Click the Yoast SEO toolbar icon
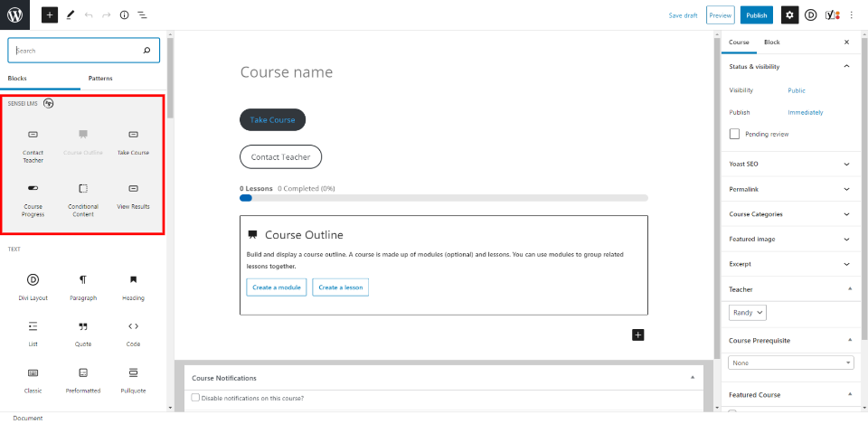This screenshot has height=424, width=868. (x=832, y=15)
